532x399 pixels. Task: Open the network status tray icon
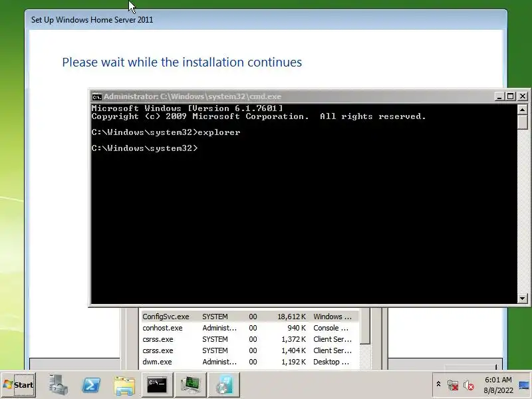(453, 385)
